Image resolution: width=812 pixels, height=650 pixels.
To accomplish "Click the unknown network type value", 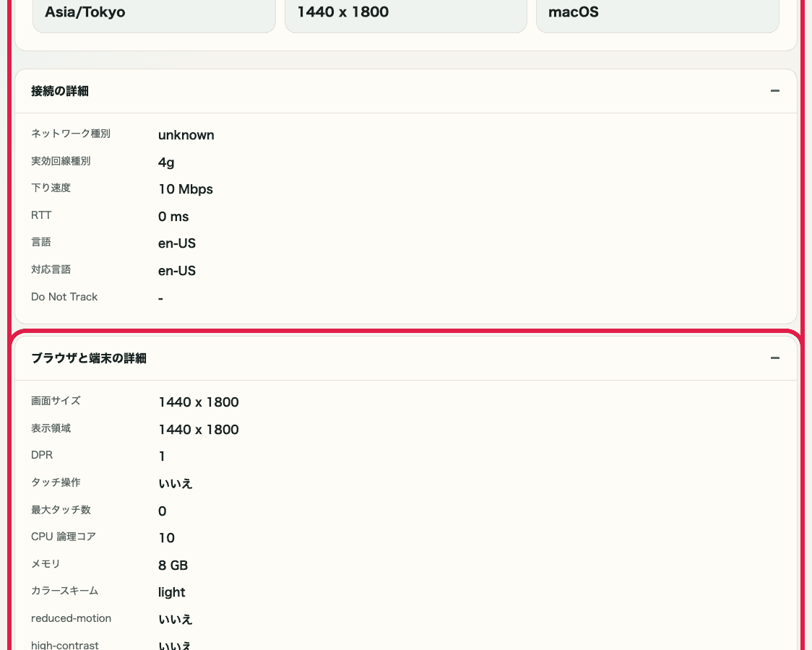I will pos(186,135).
